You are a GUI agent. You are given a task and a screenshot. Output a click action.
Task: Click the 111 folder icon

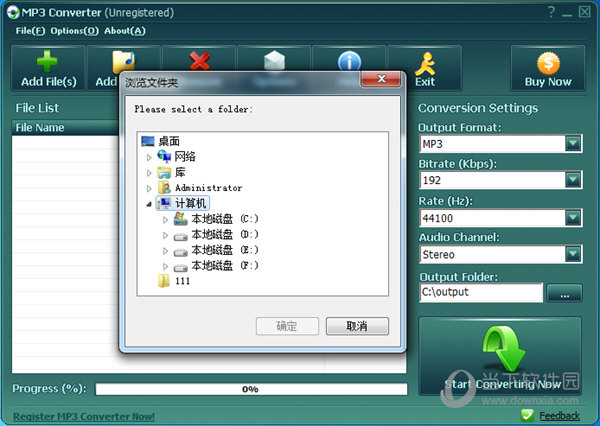coord(164,281)
